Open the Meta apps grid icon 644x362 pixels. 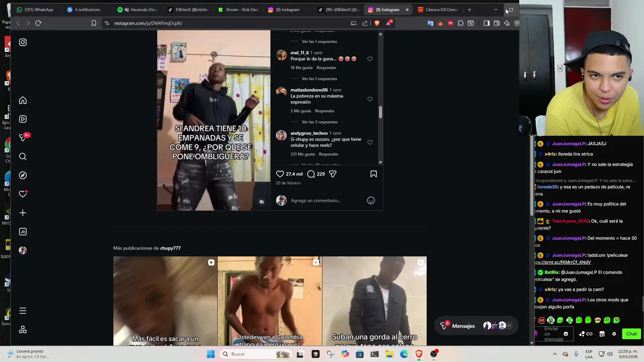point(23,330)
